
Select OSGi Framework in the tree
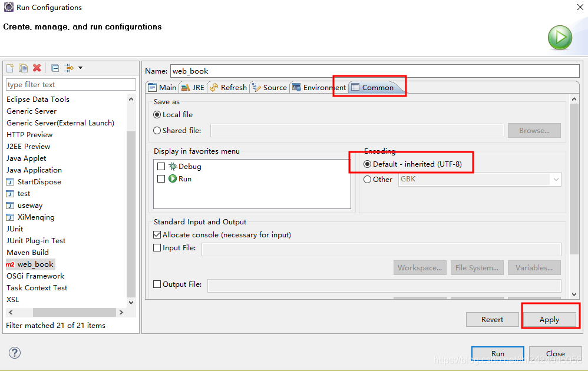point(35,276)
